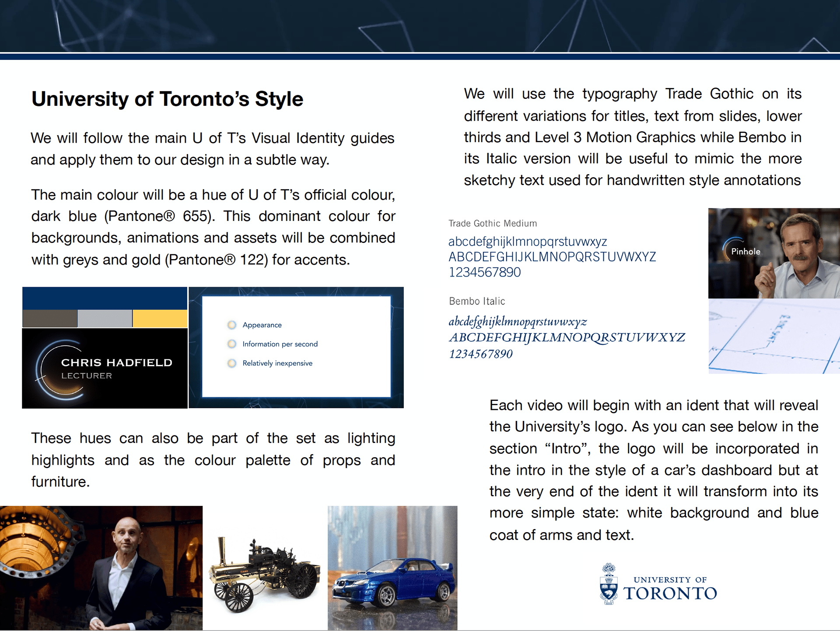Screen dimensions: 840x631
Task: Click the TORONTO wordmark text
Action: [670, 593]
